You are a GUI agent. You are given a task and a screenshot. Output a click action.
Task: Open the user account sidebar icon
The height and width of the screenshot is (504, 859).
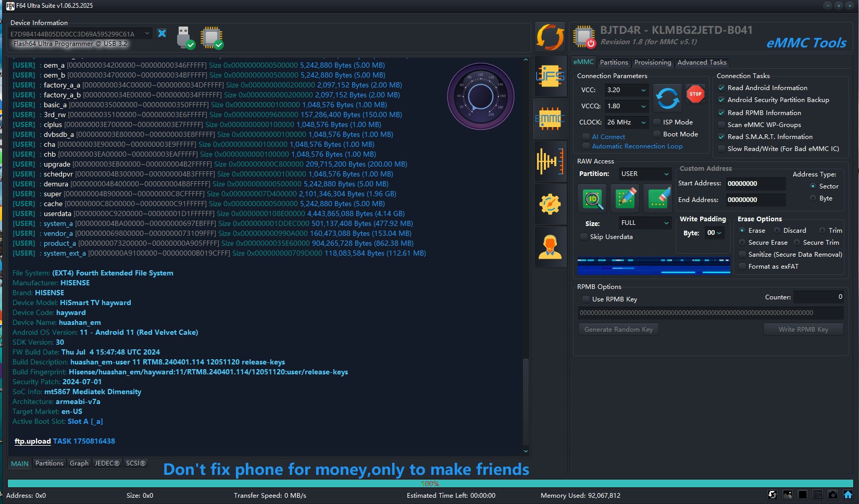pos(550,247)
